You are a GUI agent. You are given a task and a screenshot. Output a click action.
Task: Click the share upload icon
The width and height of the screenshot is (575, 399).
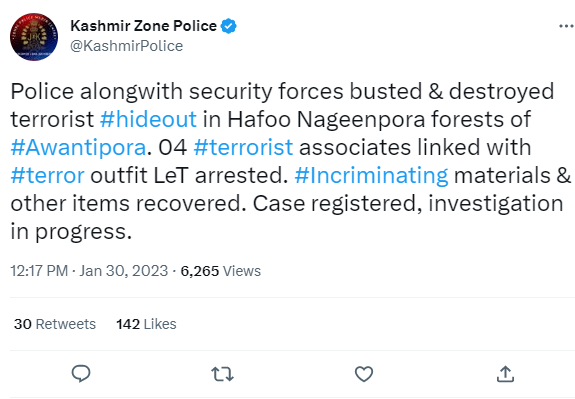(505, 374)
